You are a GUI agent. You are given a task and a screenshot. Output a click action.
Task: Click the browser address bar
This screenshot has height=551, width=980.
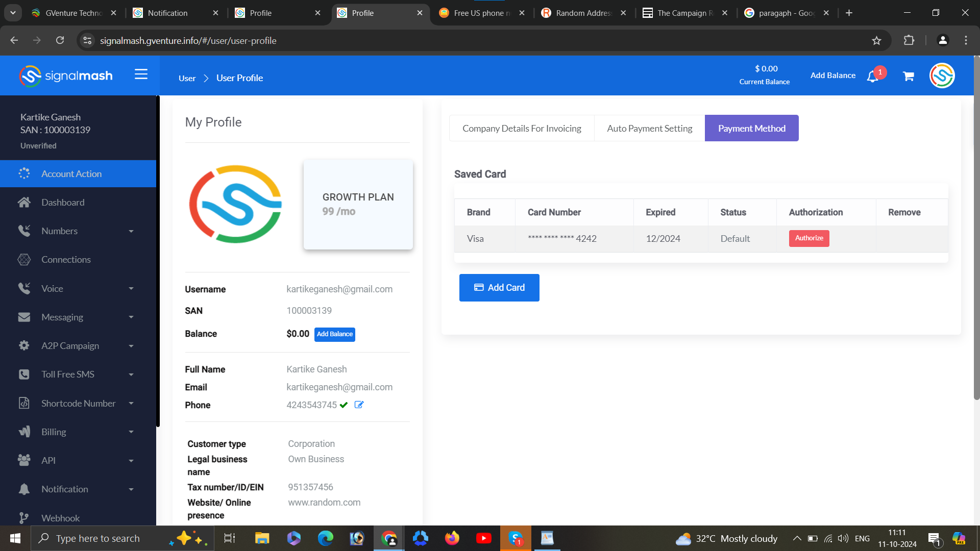click(480, 41)
